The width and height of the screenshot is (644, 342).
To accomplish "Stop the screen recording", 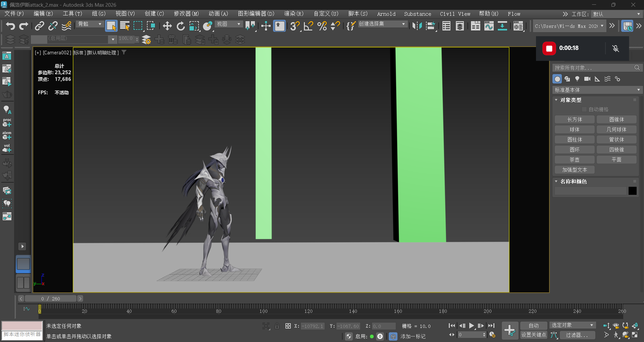I will 549,49.
